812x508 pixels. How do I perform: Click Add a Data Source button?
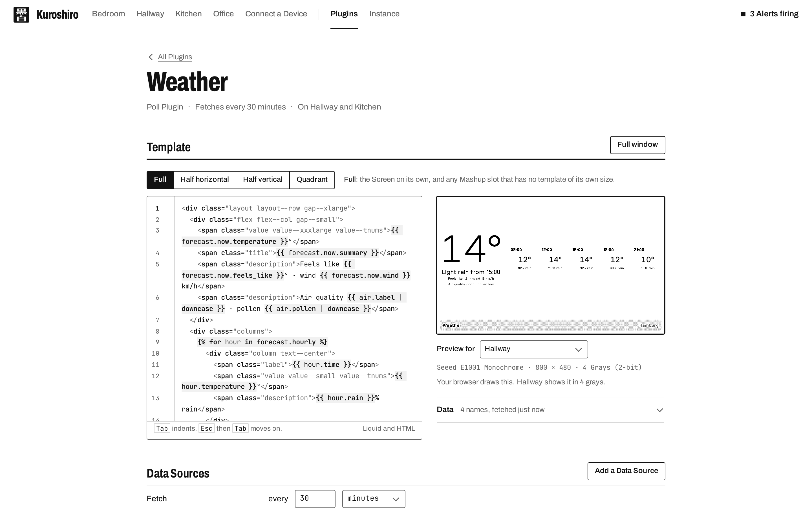pyautogui.click(x=626, y=471)
